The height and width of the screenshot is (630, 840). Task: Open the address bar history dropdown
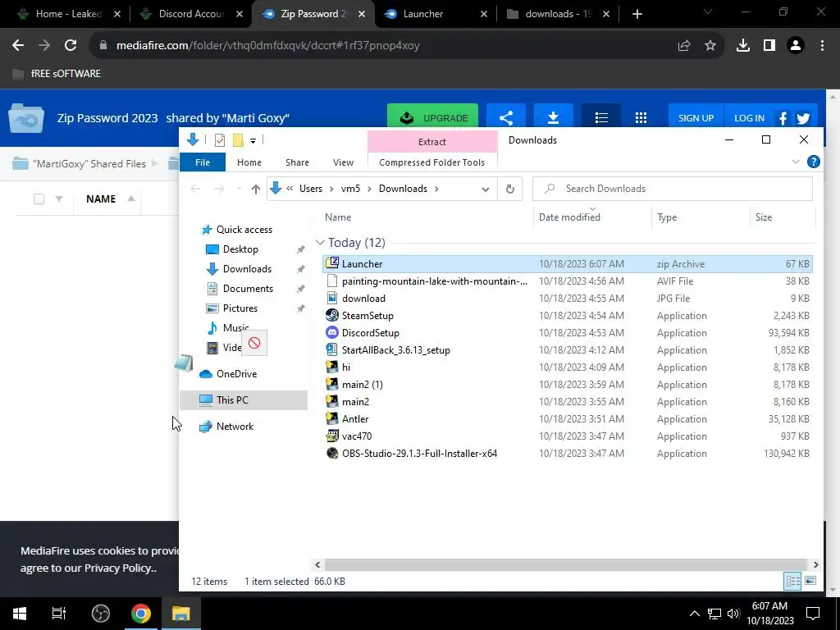point(486,189)
